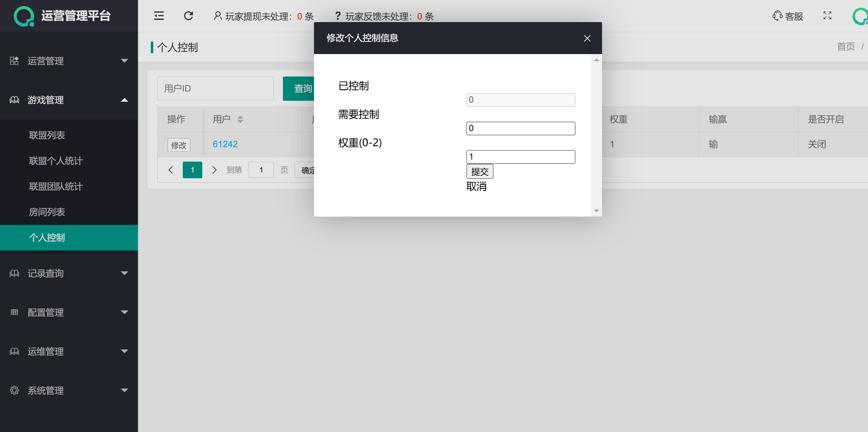Click the dialog scrollbar down arrow
This screenshot has width=868, height=432.
596,211
